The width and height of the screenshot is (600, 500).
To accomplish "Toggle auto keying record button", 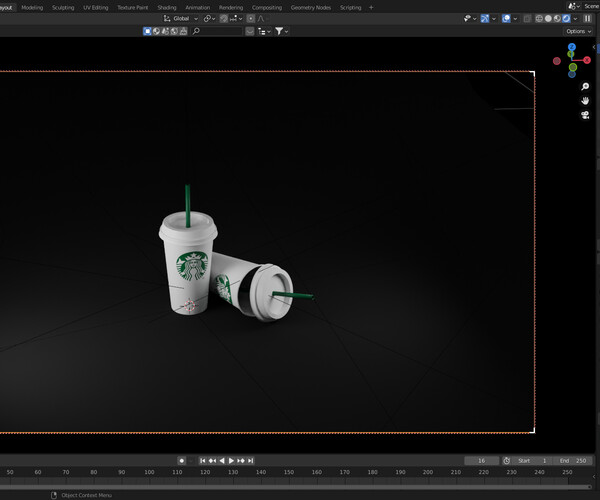I will [x=182, y=461].
